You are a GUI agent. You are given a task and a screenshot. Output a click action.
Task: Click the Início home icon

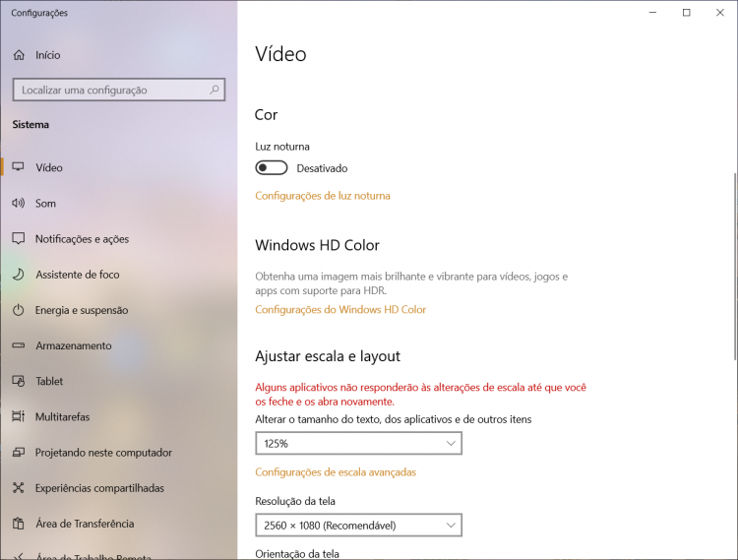[x=19, y=55]
